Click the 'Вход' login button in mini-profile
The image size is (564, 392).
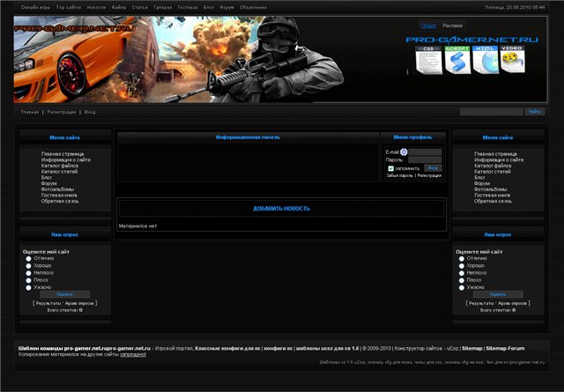[x=433, y=168]
